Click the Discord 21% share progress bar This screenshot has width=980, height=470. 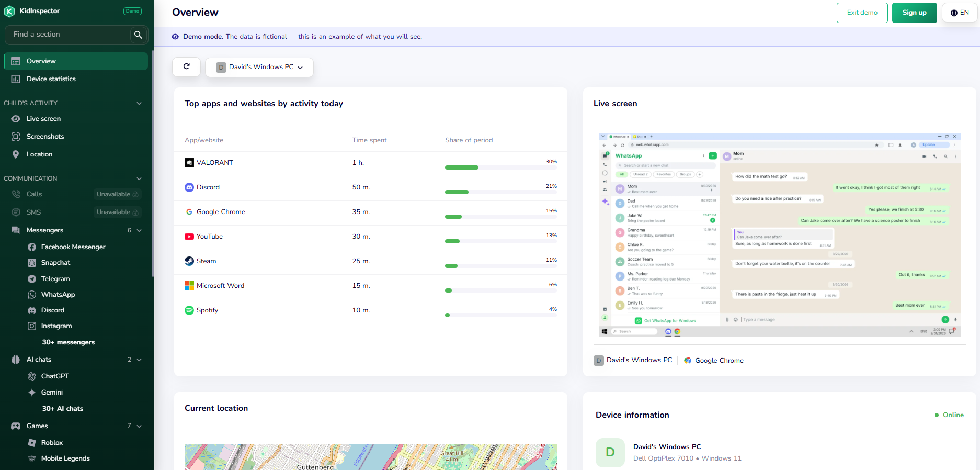click(x=500, y=192)
